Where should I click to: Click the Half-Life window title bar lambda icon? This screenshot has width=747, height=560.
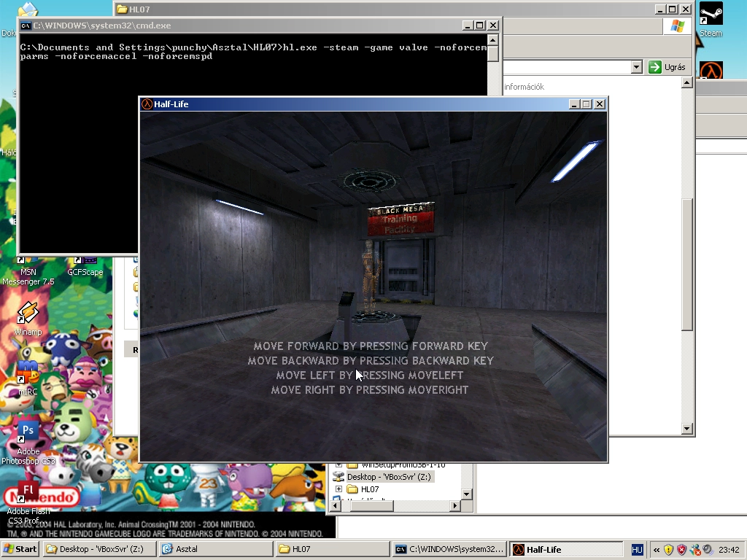(x=147, y=104)
